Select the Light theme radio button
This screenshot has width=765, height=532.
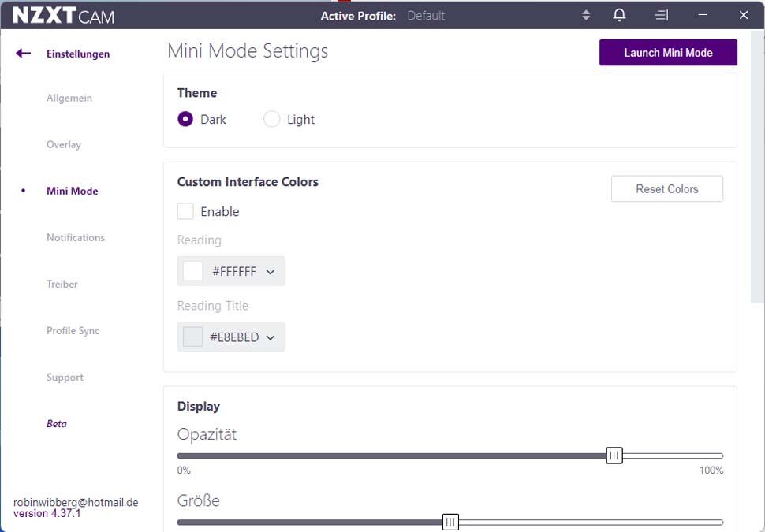pyautogui.click(x=272, y=118)
